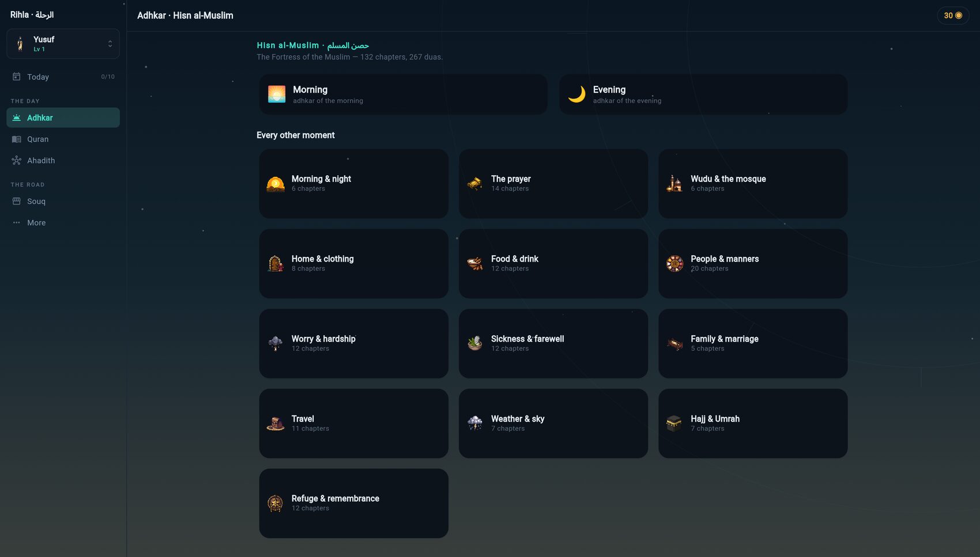The width and height of the screenshot is (980, 557).
Task: Click the Hajj & Umrah Kaaba icon
Action: [x=674, y=423]
